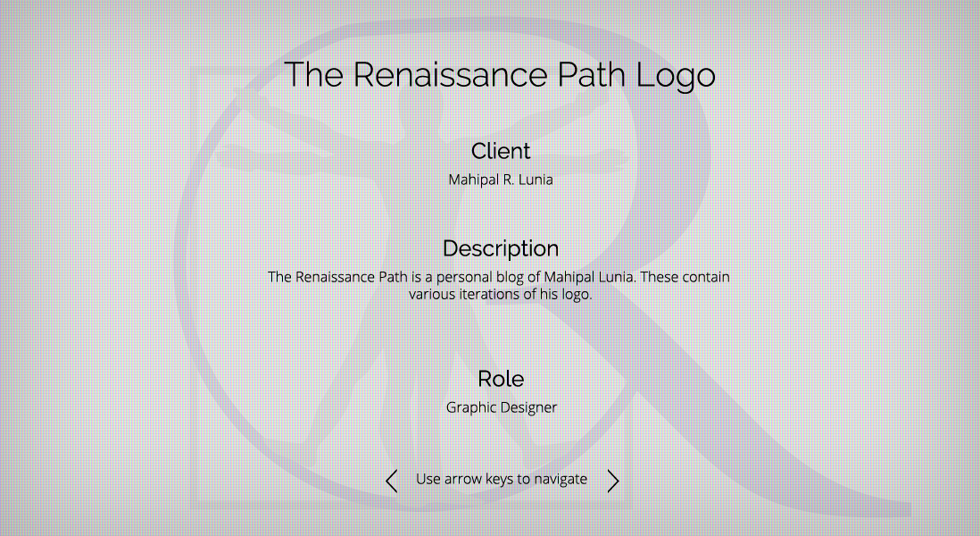
Task: Click the description's first line about personal blog
Action: 499,277
